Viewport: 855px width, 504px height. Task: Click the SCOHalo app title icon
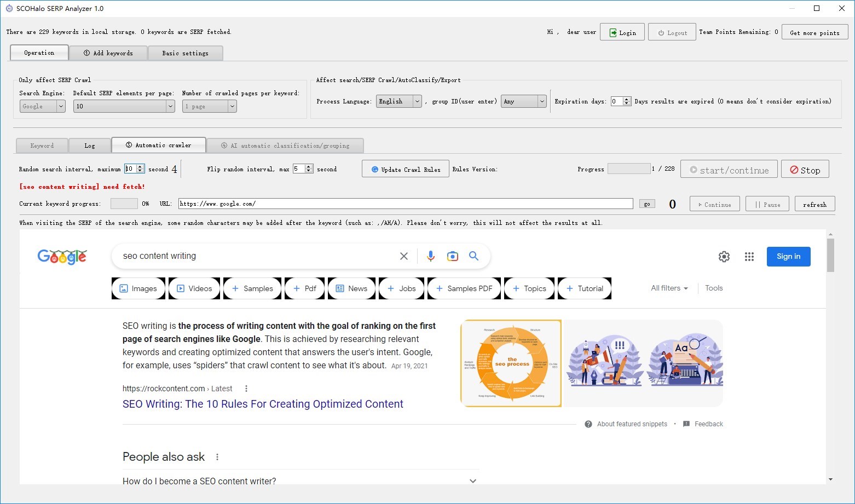point(9,8)
